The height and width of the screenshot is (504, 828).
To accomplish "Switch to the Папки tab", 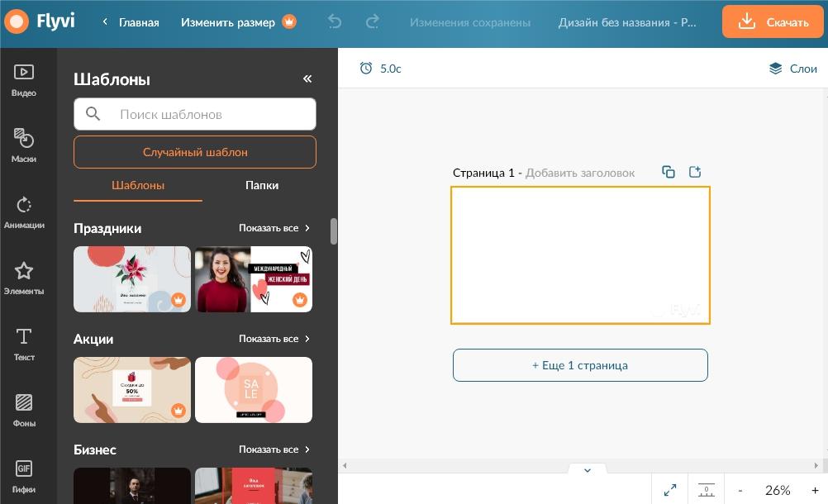I will pyautogui.click(x=261, y=185).
